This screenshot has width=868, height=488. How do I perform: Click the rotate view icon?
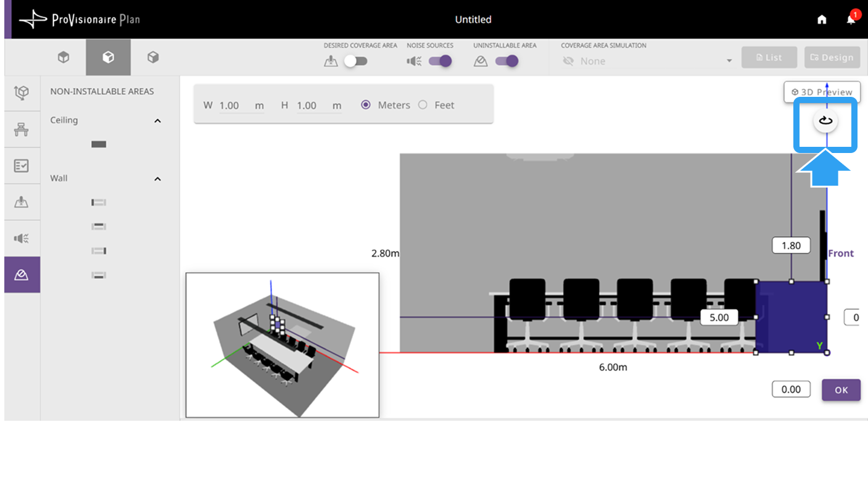coord(825,121)
